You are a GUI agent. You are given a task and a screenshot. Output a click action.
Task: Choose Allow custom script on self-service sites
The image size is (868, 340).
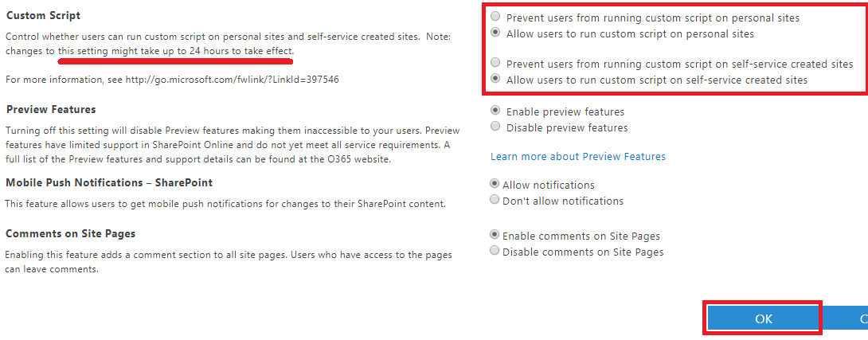click(x=497, y=80)
